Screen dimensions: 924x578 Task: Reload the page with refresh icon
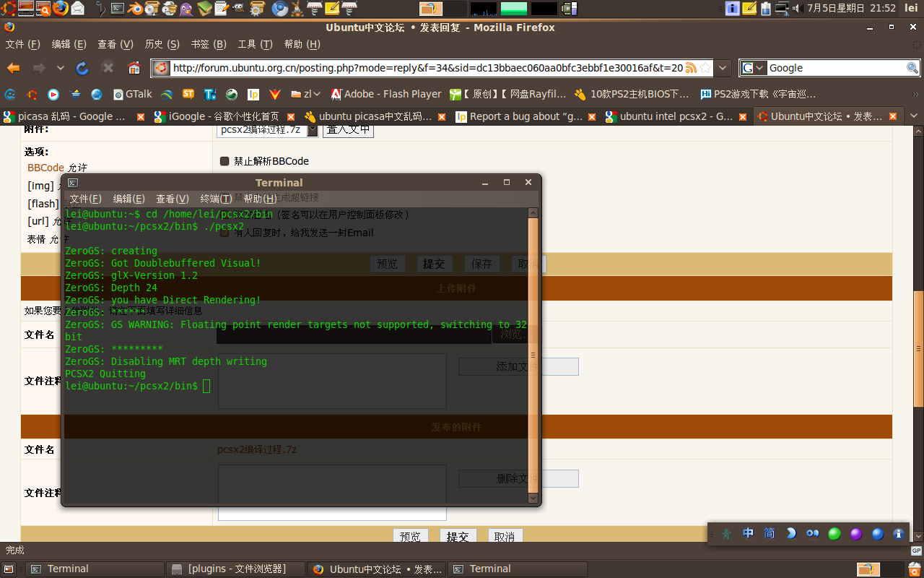82,68
